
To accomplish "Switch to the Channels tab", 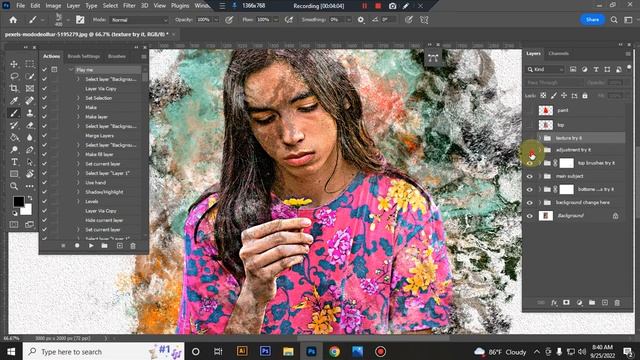I will 558,53.
